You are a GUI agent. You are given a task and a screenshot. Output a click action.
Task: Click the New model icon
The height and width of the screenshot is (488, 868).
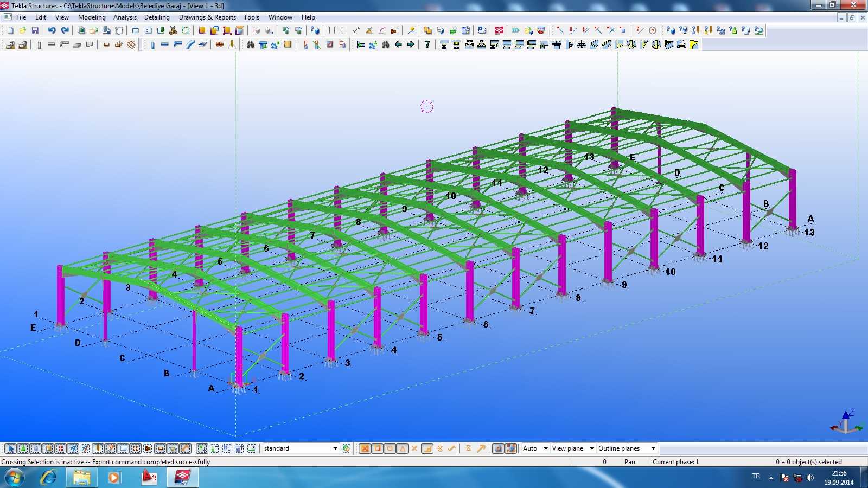[10, 30]
